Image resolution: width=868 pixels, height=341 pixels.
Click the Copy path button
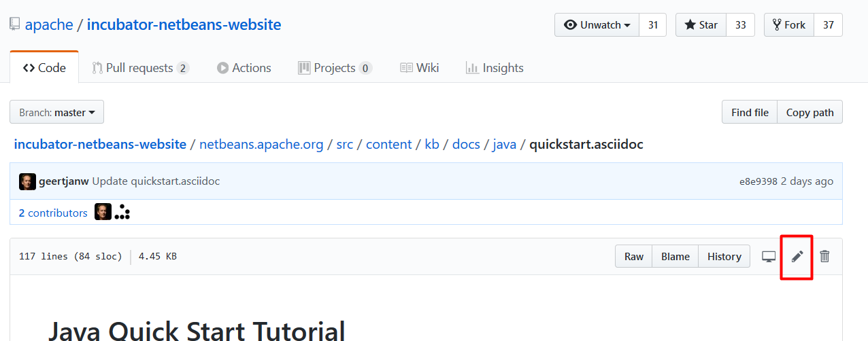pos(809,113)
